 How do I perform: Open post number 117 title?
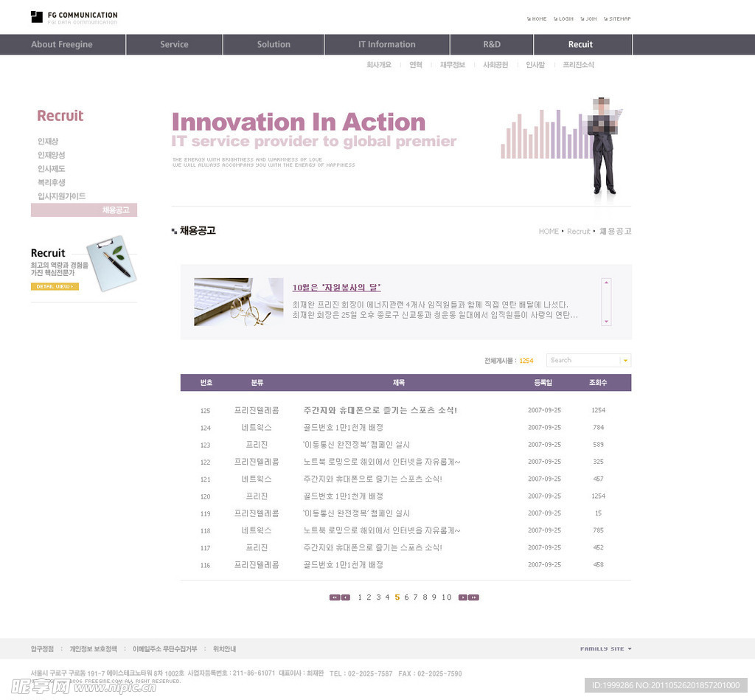point(372,548)
